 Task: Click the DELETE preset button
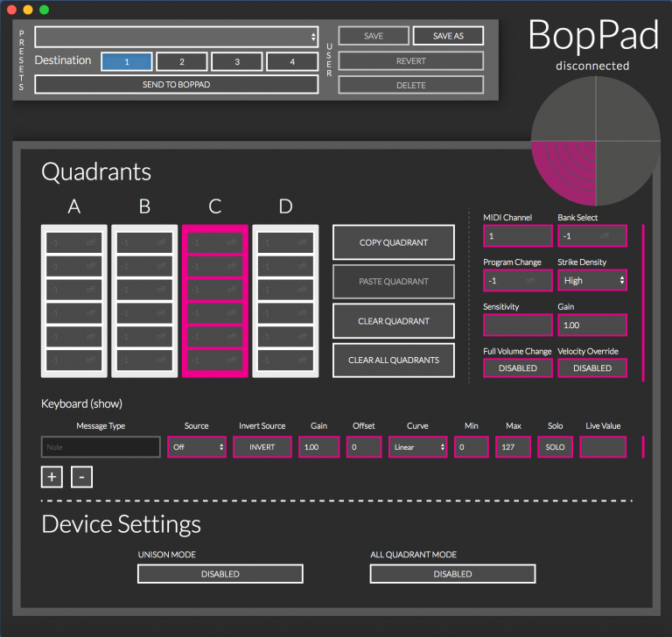(411, 85)
